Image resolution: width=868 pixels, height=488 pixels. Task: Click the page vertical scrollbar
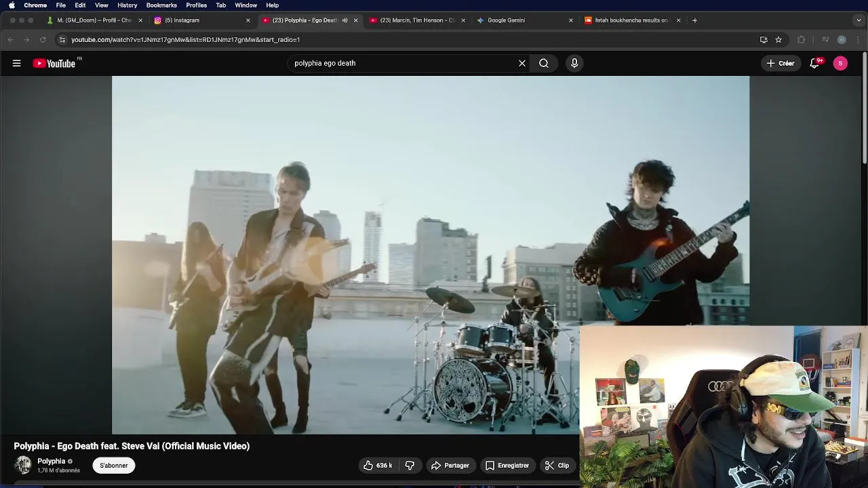pyautogui.click(x=865, y=108)
